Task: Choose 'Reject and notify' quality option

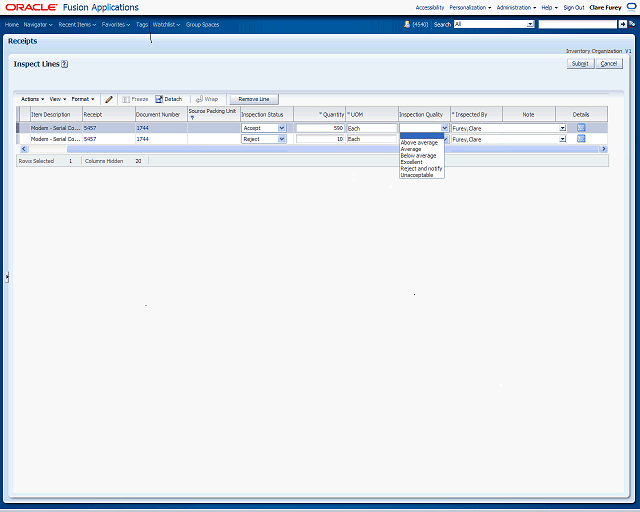Action: [421, 168]
